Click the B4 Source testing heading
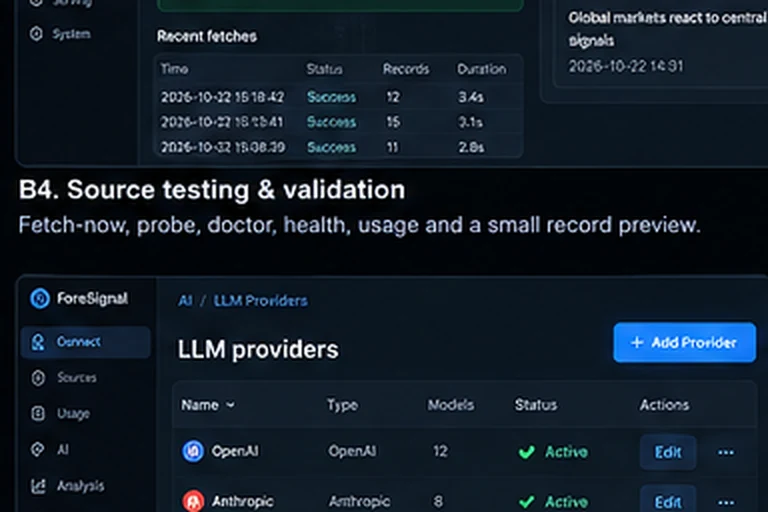The width and height of the screenshot is (768, 512). click(212, 190)
